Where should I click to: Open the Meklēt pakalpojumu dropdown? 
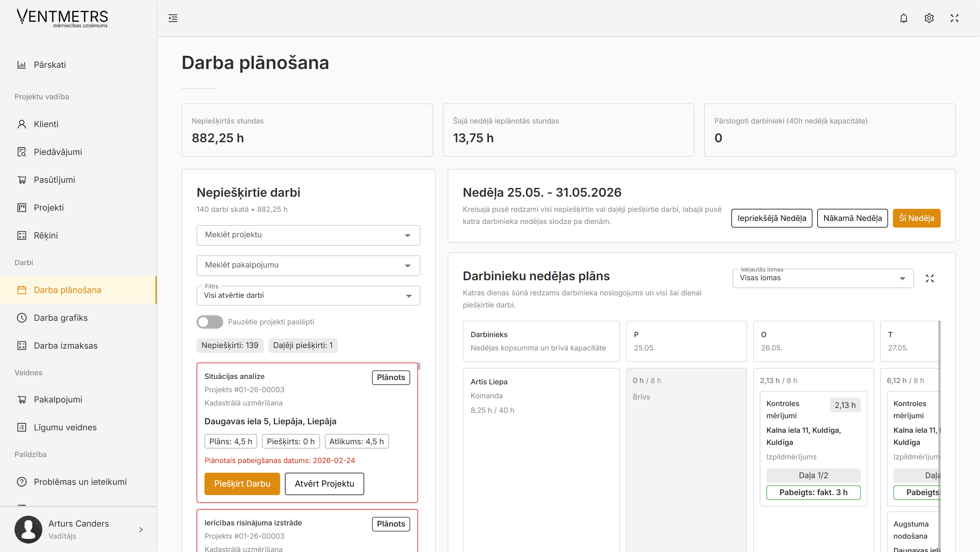click(x=308, y=265)
